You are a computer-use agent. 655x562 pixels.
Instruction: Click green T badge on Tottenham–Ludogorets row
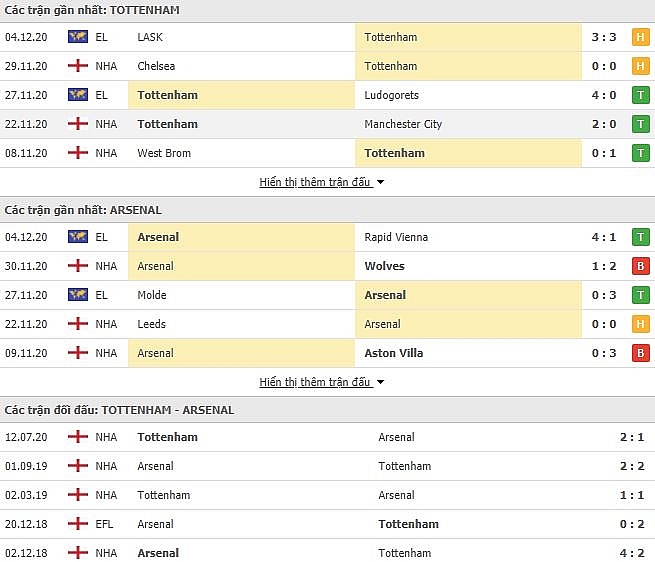point(640,95)
